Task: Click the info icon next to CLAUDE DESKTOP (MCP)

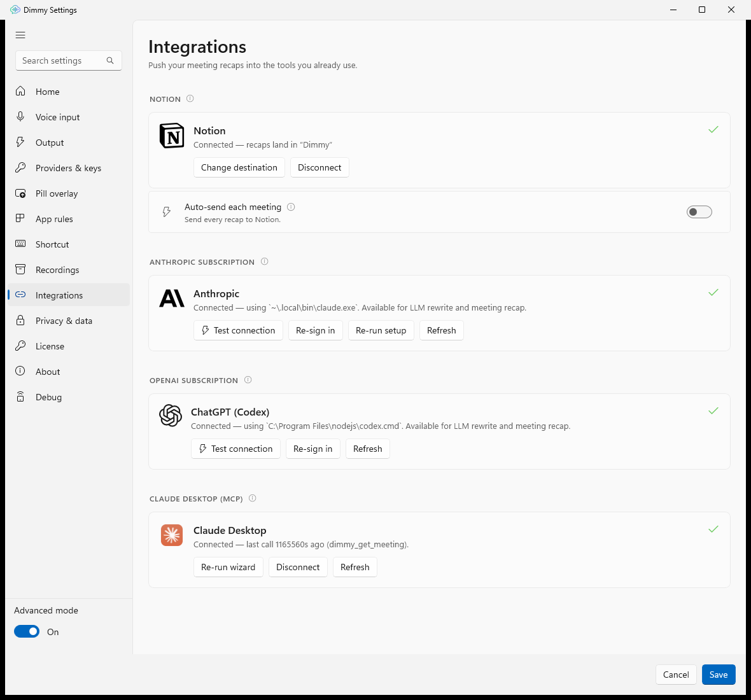Action: pos(253,498)
